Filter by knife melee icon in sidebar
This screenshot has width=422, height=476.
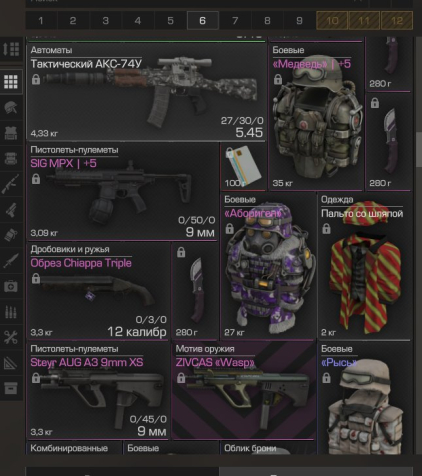coord(11,261)
